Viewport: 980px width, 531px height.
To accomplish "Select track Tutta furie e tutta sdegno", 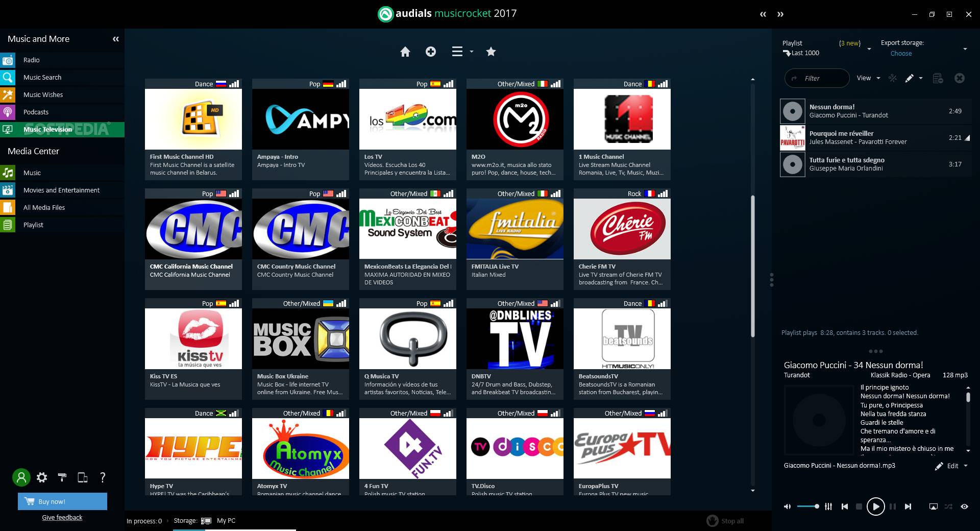I will pos(876,164).
